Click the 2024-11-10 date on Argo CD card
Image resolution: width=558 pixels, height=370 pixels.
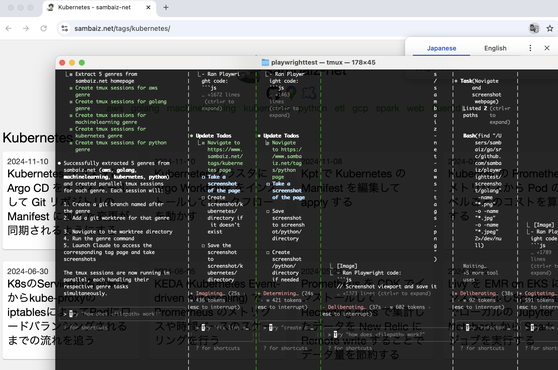[x=28, y=162]
